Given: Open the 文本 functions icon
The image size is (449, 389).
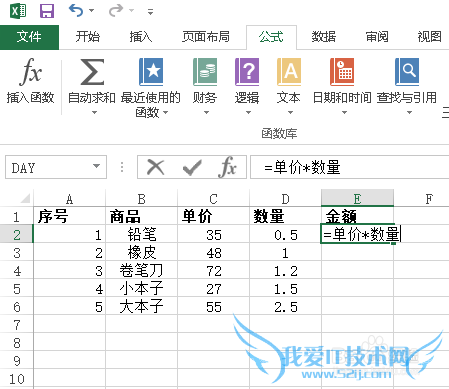Looking at the screenshot, I should [289, 72].
